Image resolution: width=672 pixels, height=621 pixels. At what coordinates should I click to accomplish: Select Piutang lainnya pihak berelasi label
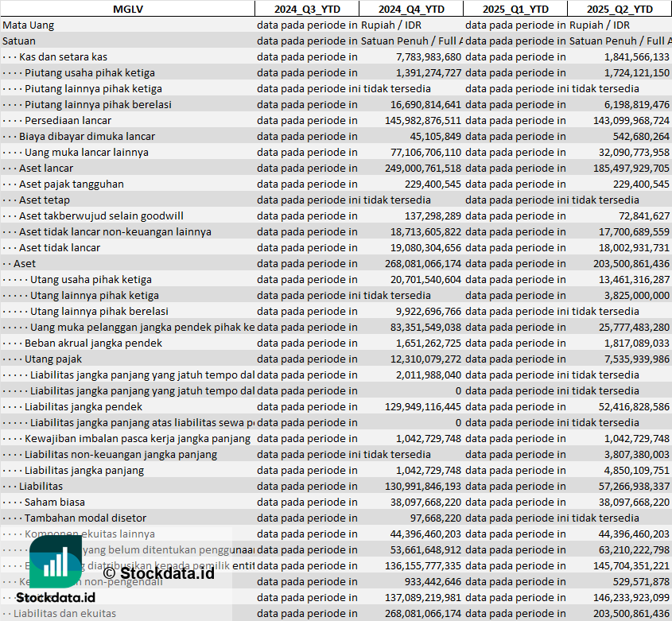pyautogui.click(x=98, y=104)
